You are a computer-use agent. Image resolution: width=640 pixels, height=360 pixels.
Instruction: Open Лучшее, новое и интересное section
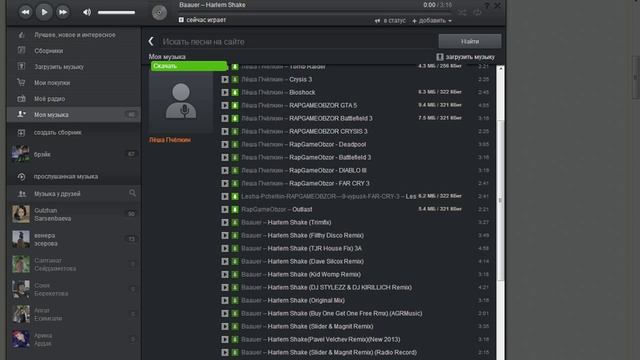[74, 35]
